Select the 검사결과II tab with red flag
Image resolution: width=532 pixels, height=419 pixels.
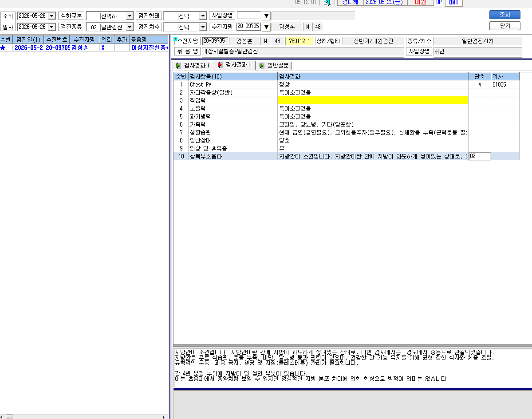pos(234,65)
